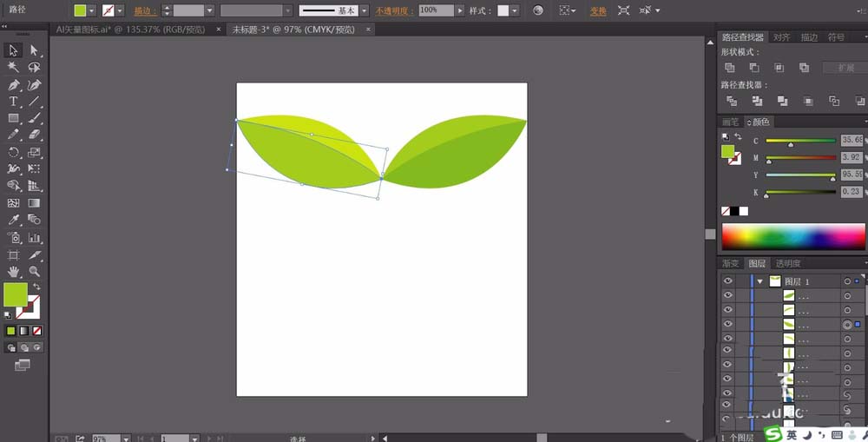Toggle eye icon of third sublayer
Image resolution: width=868 pixels, height=442 pixels.
pyautogui.click(x=727, y=324)
